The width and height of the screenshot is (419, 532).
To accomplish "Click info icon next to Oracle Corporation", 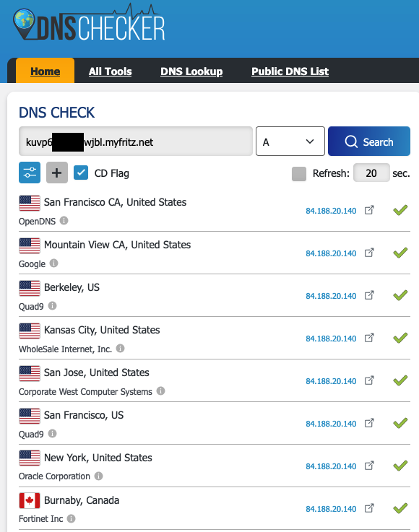I will coord(98,476).
